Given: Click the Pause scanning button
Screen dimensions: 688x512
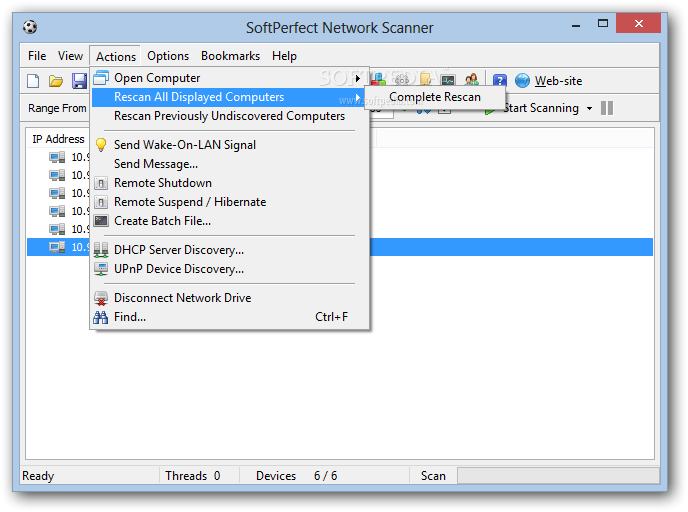Looking at the screenshot, I should click(607, 108).
